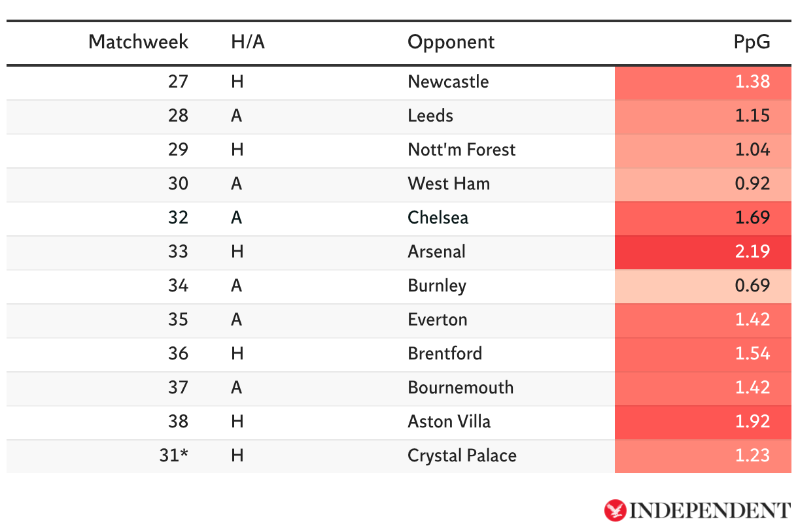Screen dimensions: 798x532
Task: Click the Crystal Palace opponent cell
Action: click(x=462, y=456)
